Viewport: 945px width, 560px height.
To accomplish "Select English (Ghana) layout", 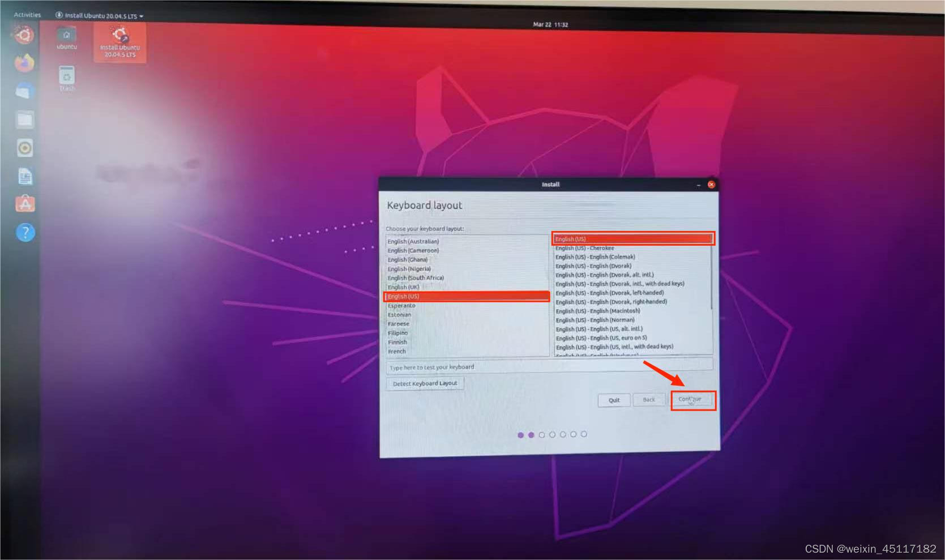I will pos(467,259).
